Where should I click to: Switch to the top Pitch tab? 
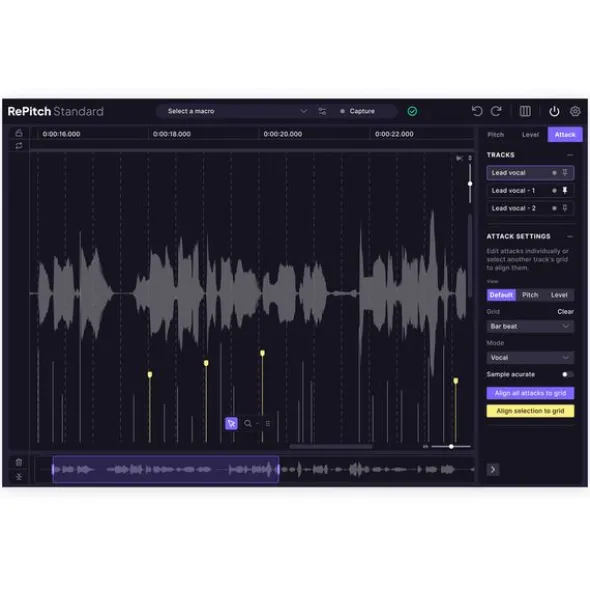click(495, 135)
